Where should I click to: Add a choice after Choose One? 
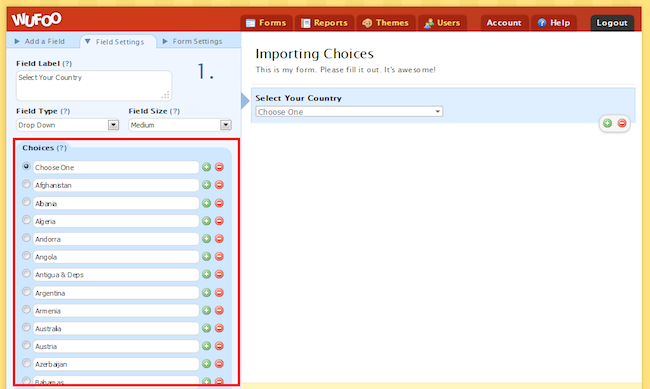click(x=206, y=167)
